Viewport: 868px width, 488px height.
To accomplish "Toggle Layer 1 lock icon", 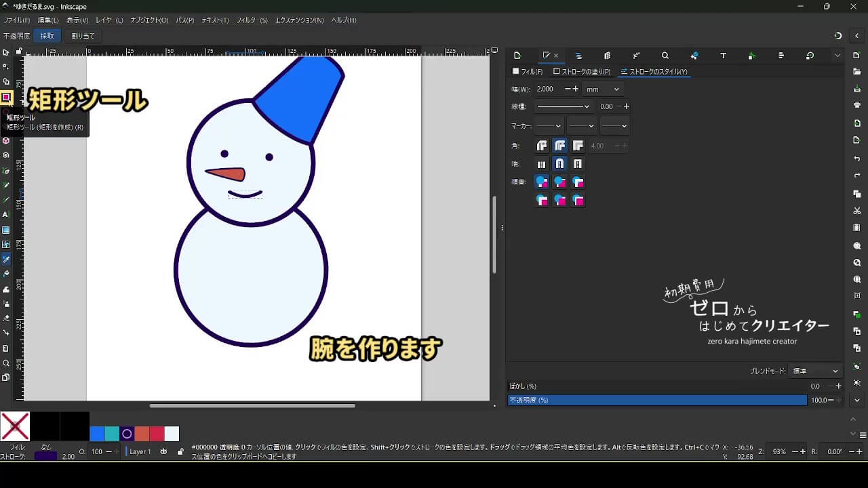I will click(180, 451).
